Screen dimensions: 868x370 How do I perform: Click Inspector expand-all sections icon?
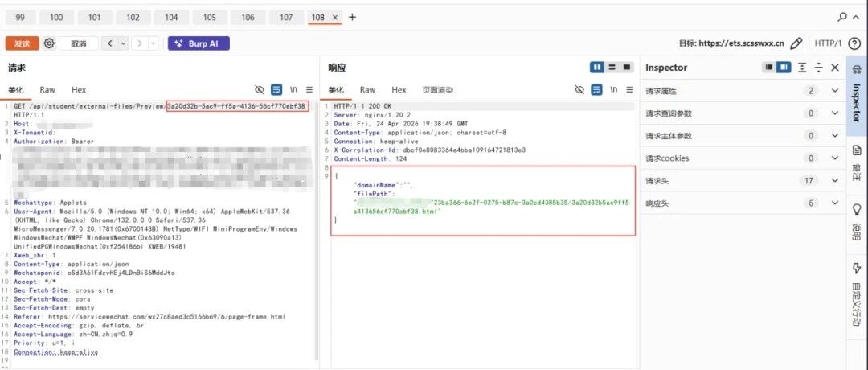pos(802,67)
